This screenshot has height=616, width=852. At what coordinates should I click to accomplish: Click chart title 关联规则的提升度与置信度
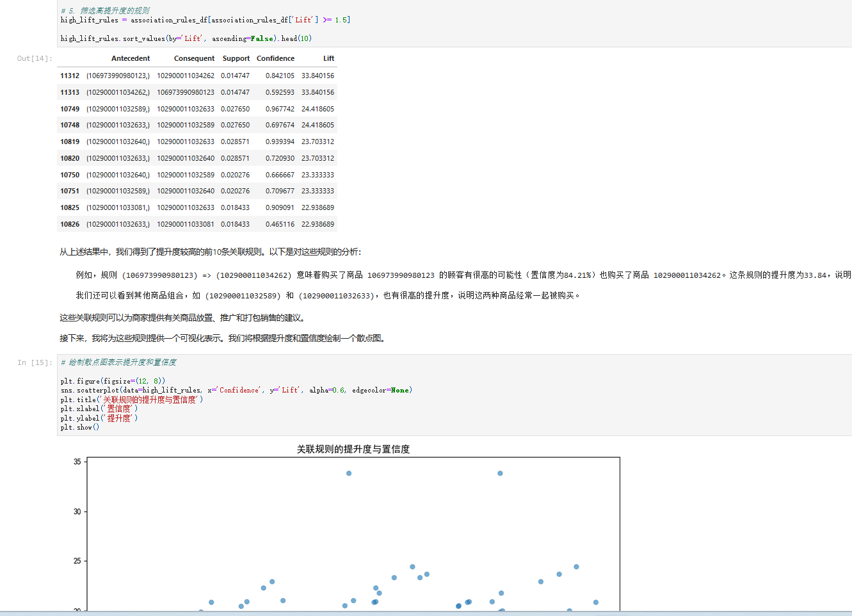(353, 450)
